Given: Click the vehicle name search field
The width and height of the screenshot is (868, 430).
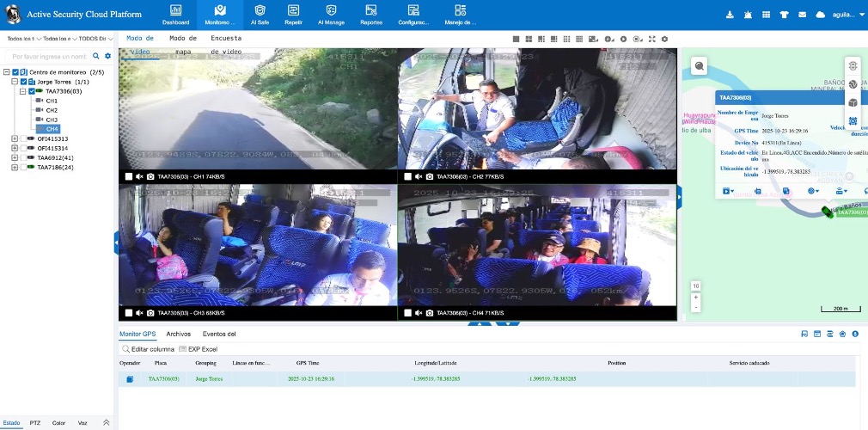Looking at the screenshot, I should pyautogui.click(x=48, y=57).
